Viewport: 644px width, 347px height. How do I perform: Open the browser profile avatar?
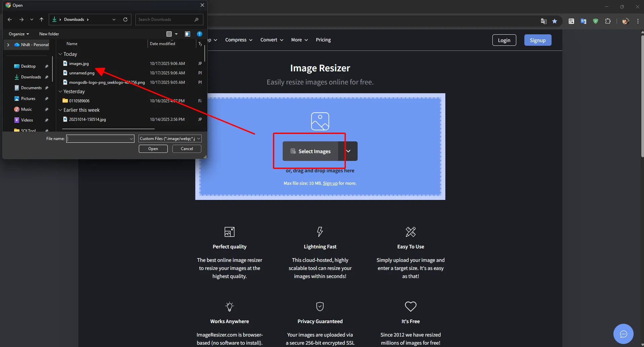tap(626, 21)
